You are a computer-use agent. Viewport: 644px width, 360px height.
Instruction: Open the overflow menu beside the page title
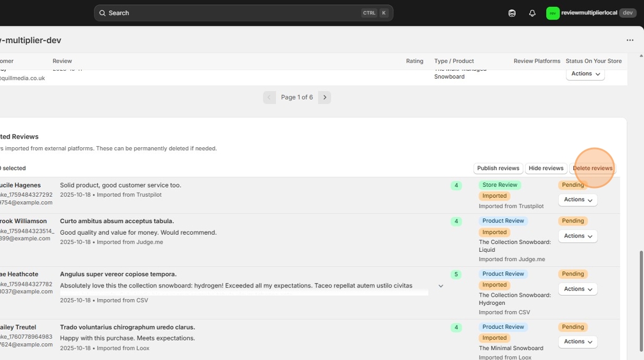pyautogui.click(x=630, y=40)
